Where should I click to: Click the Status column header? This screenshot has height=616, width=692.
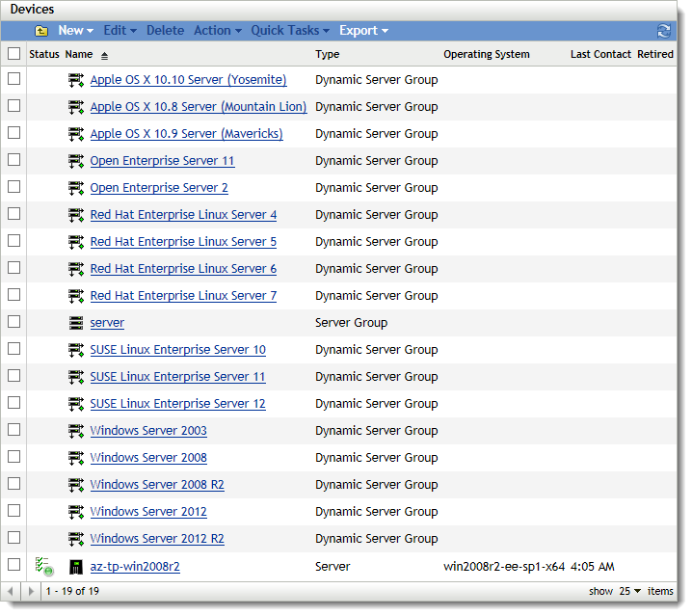click(x=44, y=54)
